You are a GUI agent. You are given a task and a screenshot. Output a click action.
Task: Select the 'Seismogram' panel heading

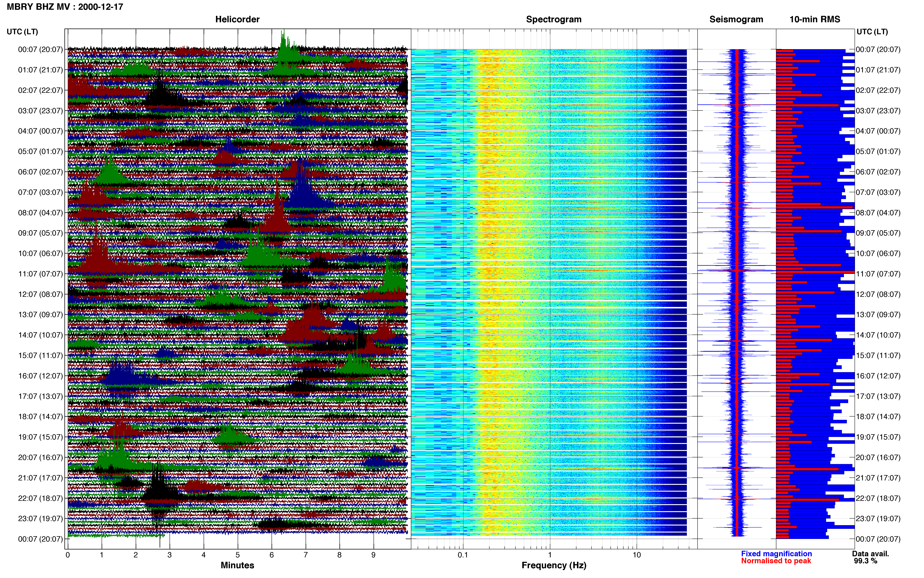(736, 20)
